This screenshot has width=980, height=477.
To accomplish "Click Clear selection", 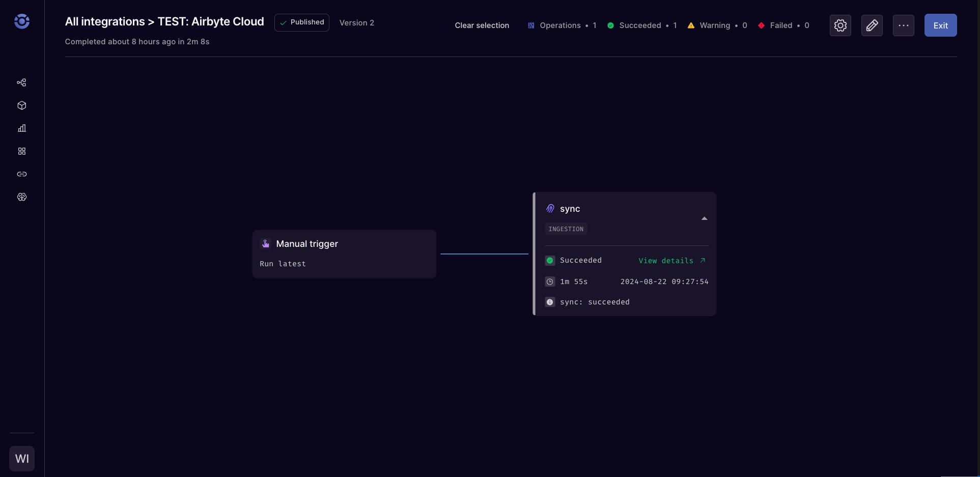I will 482,25.
